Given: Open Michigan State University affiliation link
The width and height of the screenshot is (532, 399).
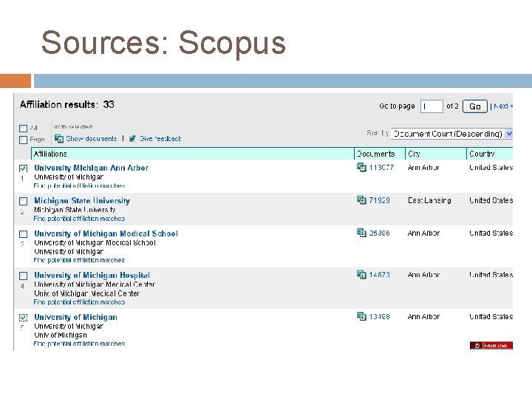Looking at the screenshot, I should 82,200.
